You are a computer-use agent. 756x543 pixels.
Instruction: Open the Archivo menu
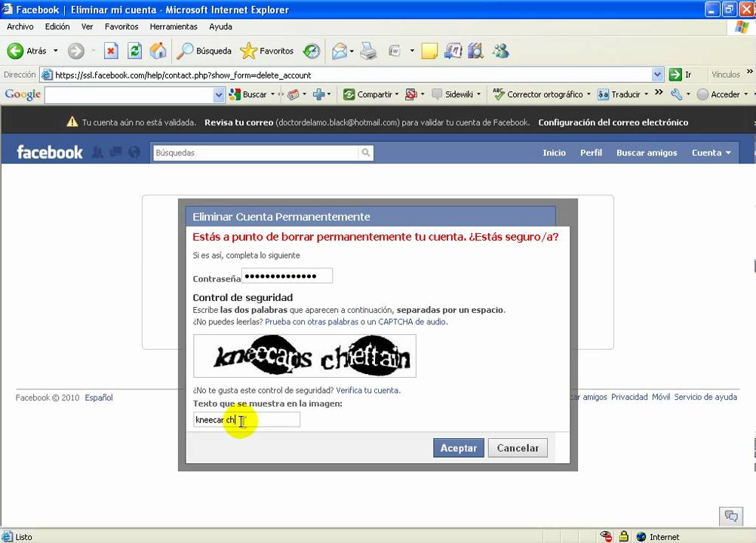tap(20, 26)
